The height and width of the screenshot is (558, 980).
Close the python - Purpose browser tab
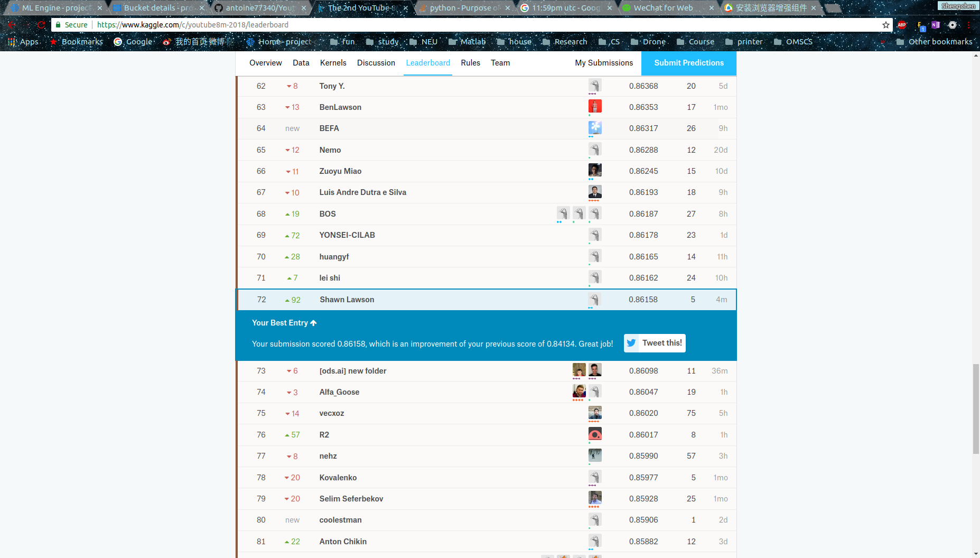pos(507,8)
